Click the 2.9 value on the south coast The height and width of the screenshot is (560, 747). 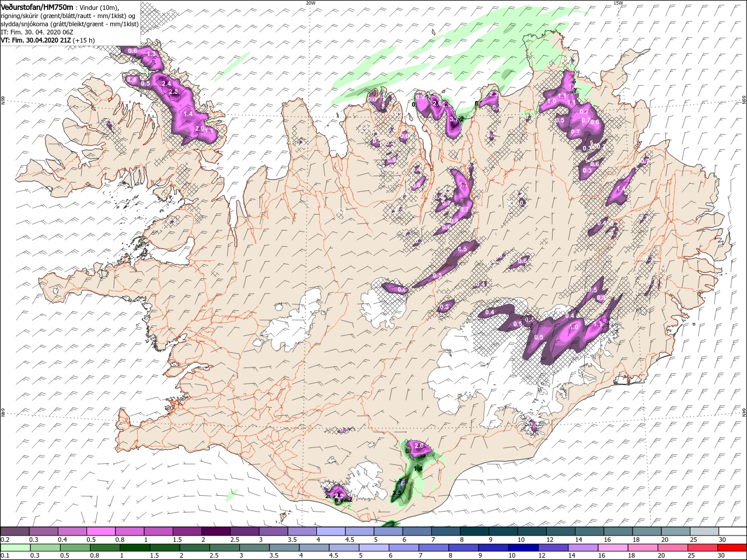point(339,495)
